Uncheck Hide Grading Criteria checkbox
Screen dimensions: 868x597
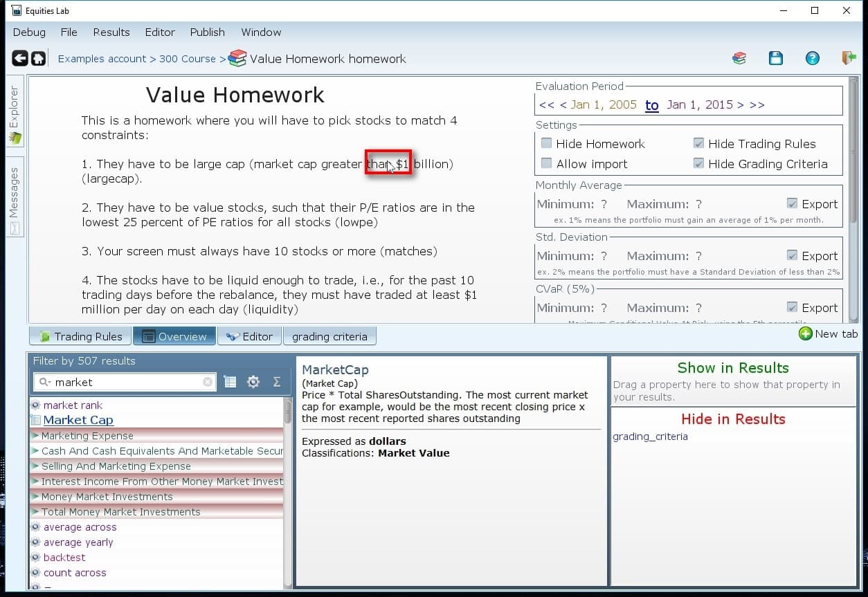698,163
